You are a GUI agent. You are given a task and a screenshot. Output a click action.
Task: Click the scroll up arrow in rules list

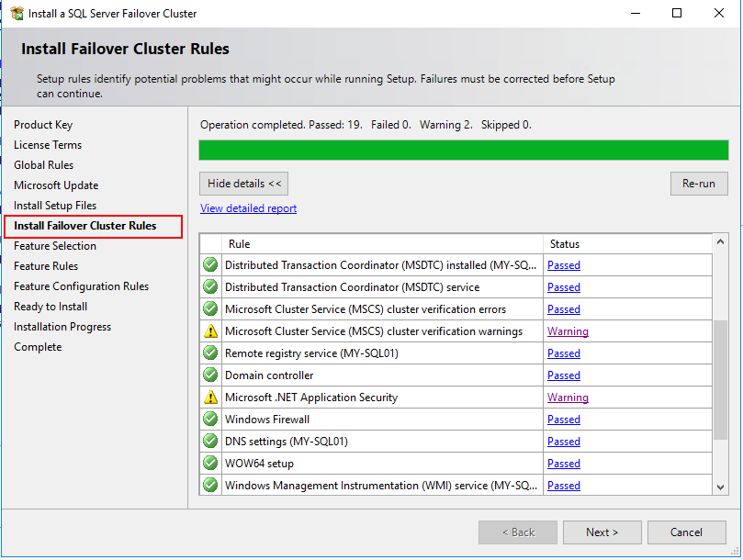coord(720,242)
